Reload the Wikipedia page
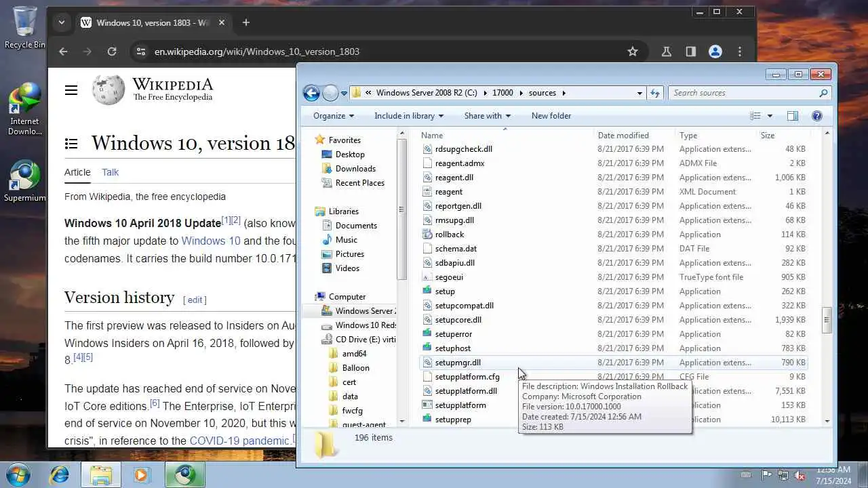868x488 pixels. 112,52
